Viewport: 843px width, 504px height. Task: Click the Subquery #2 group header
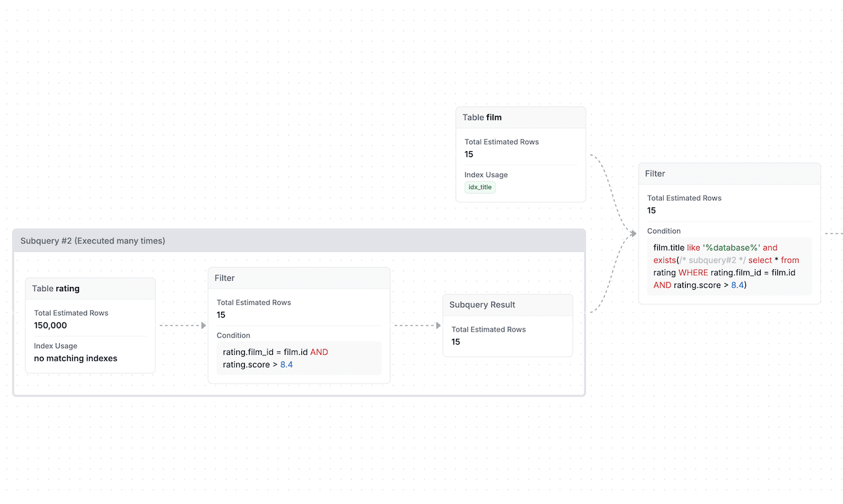pyautogui.click(x=298, y=241)
